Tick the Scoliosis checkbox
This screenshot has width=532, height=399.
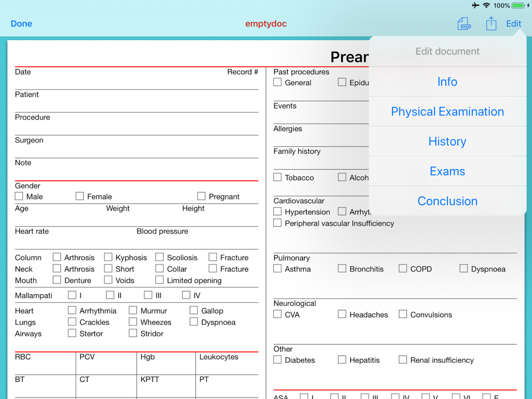pos(160,257)
